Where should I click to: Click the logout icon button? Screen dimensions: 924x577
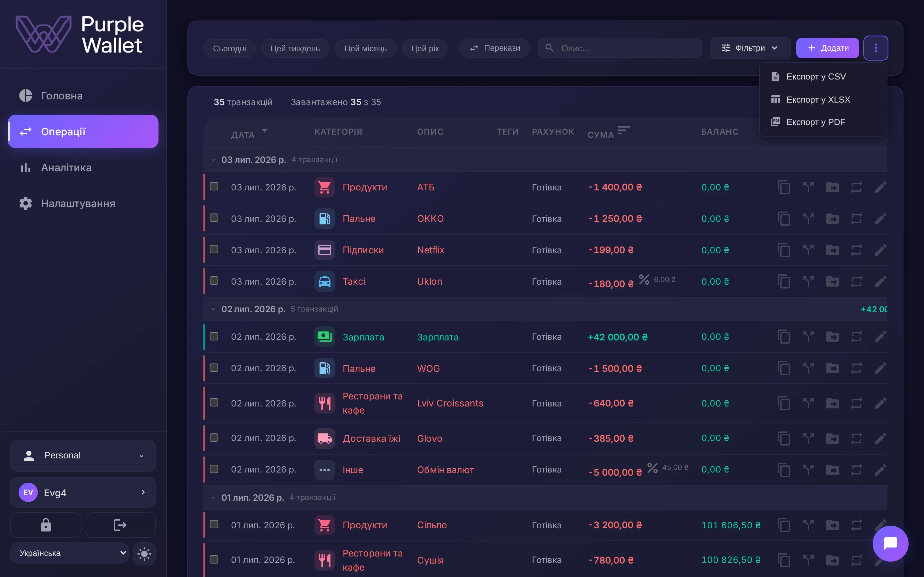click(120, 525)
